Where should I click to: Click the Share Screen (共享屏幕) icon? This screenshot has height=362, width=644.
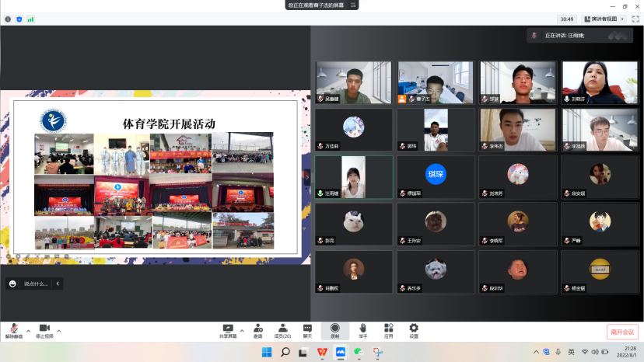point(228,329)
